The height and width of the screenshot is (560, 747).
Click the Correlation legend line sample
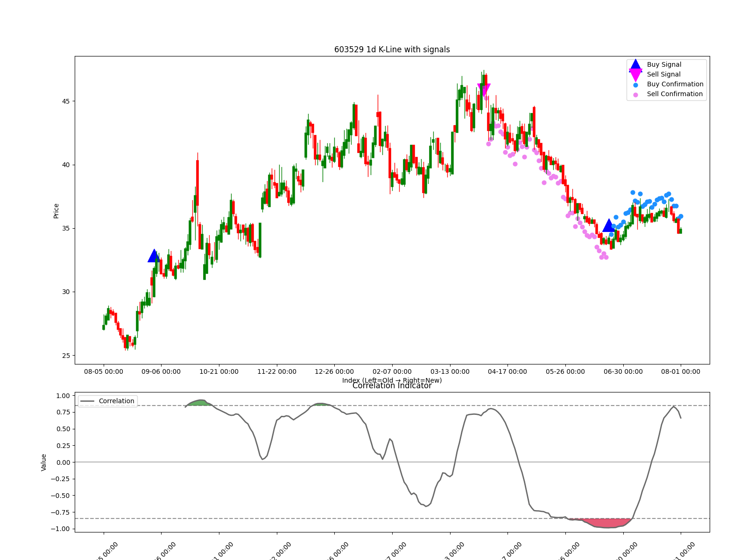(x=87, y=401)
